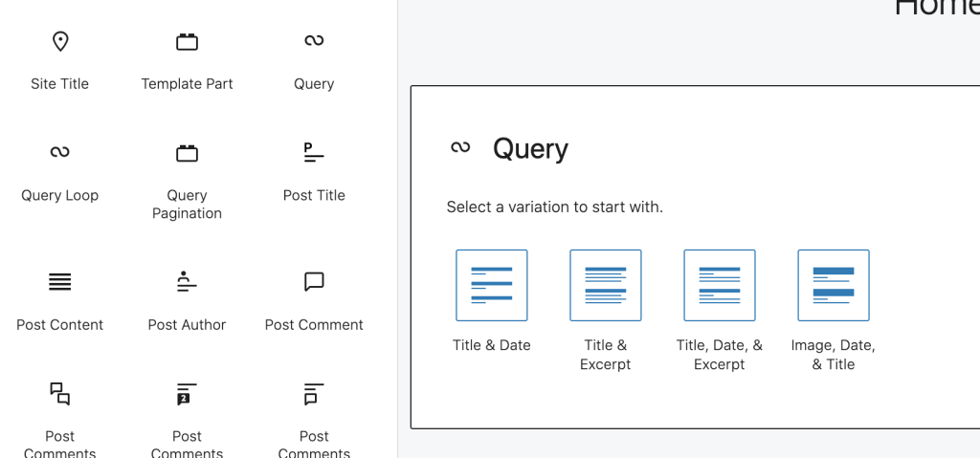Add the Post Comment block
980x458 pixels.
pos(314,299)
